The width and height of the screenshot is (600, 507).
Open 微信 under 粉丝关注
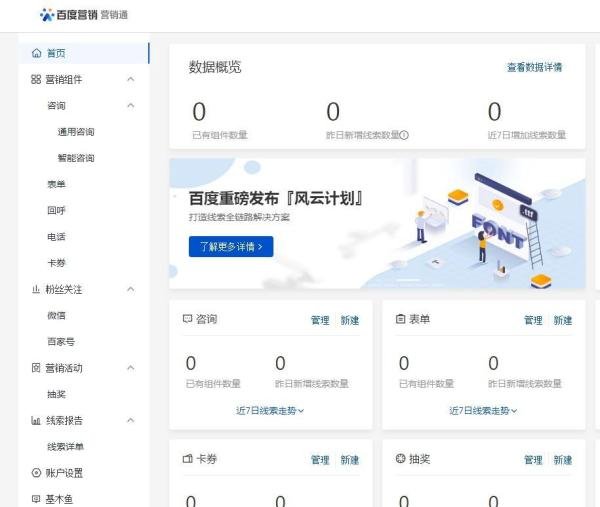pos(56,315)
